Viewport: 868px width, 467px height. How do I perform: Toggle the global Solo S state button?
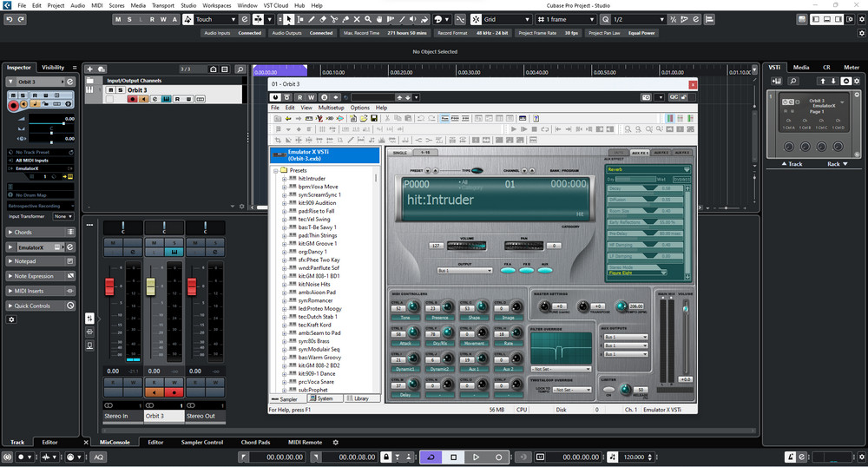(x=129, y=19)
